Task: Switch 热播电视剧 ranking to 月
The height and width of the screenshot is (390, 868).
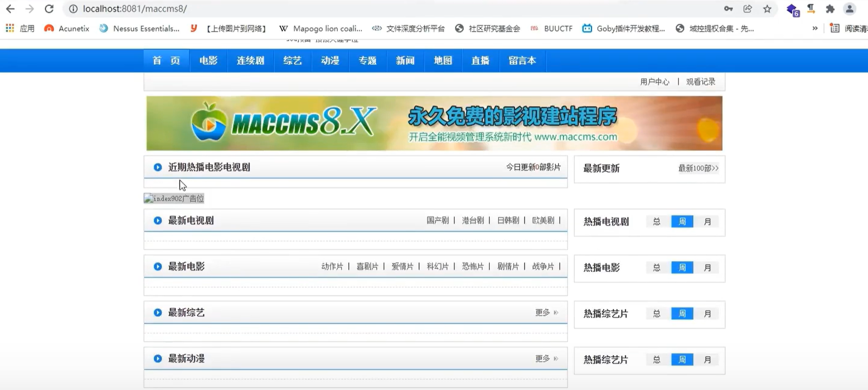Action: 707,221
